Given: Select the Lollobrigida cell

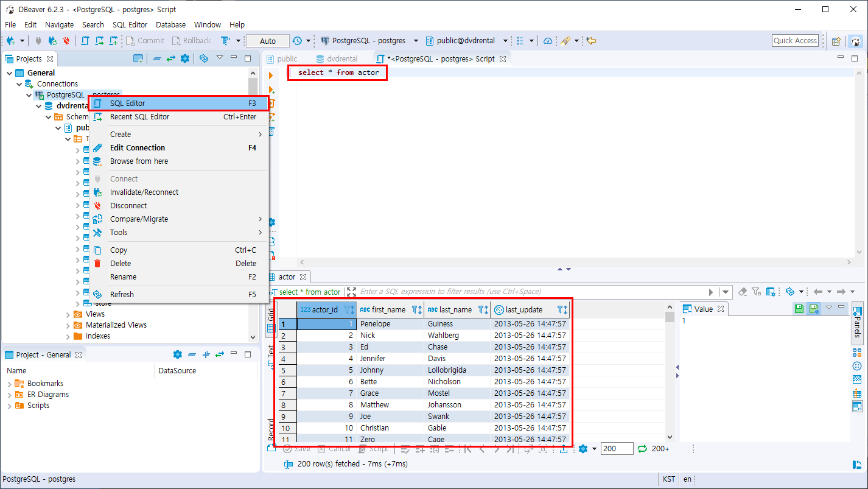Looking at the screenshot, I should coord(457,370).
